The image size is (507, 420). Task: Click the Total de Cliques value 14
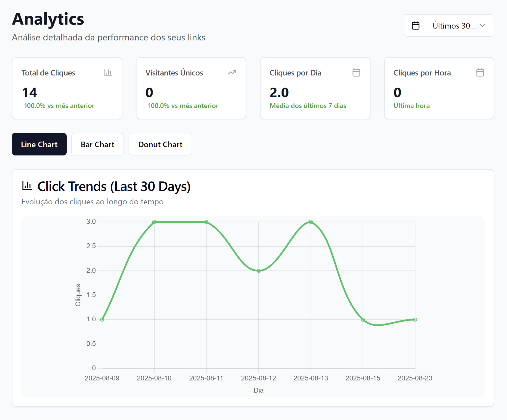tap(30, 93)
